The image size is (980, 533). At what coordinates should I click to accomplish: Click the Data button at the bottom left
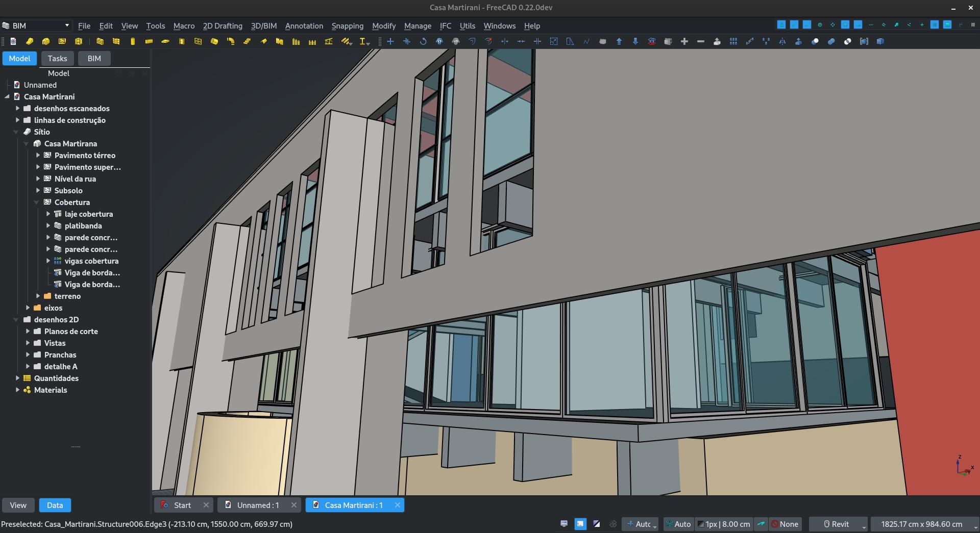point(55,505)
